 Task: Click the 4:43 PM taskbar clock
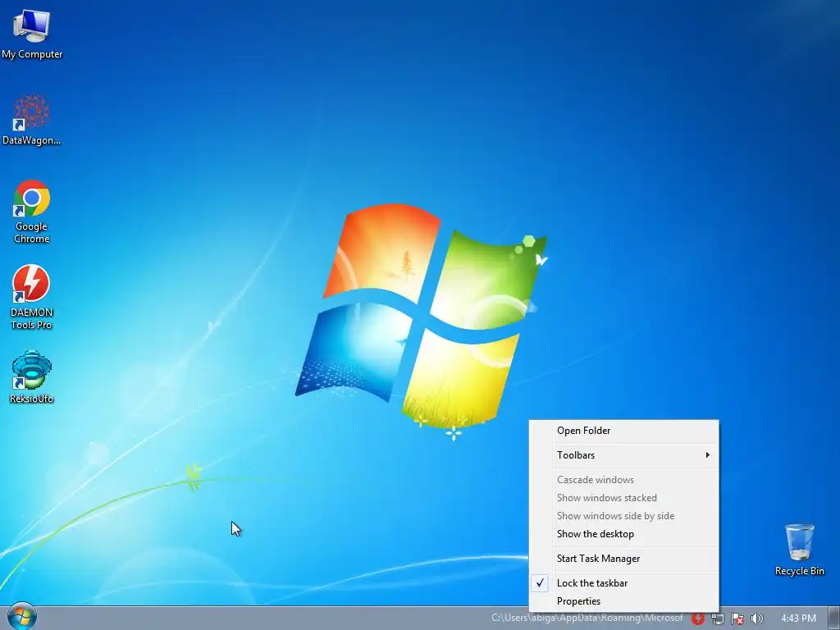[x=798, y=619]
